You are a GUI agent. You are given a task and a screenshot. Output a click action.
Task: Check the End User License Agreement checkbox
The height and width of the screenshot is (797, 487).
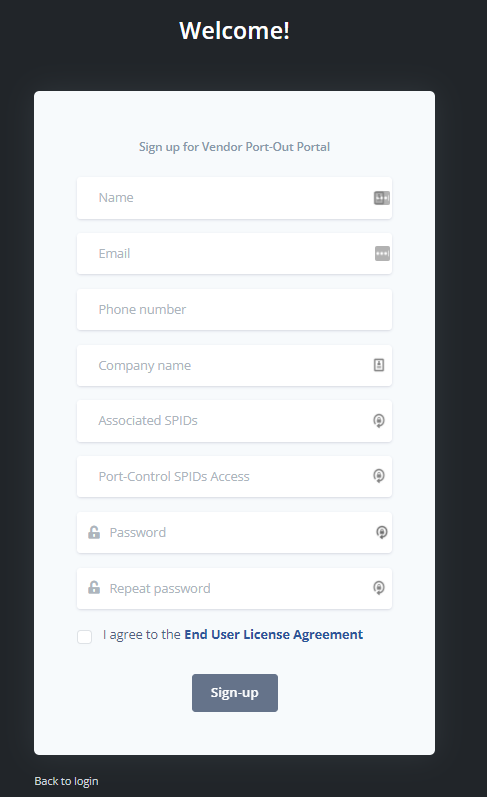click(x=84, y=636)
